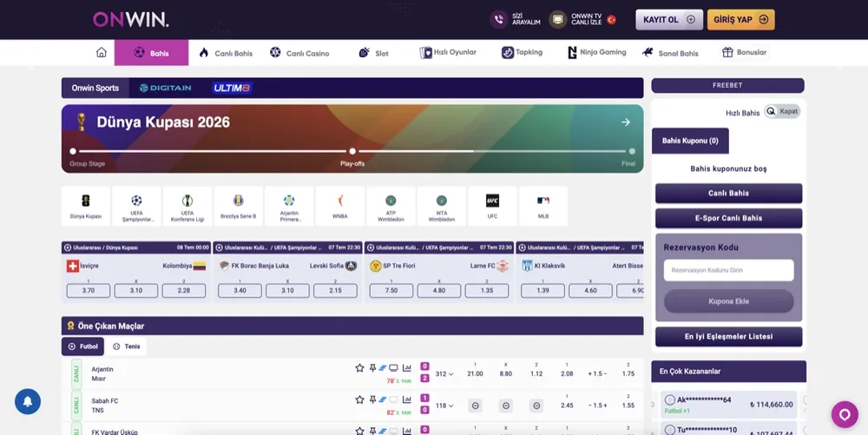Image resolution: width=868 pixels, height=435 pixels.
Task: Open the Bahis nav tab
Action: click(151, 53)
